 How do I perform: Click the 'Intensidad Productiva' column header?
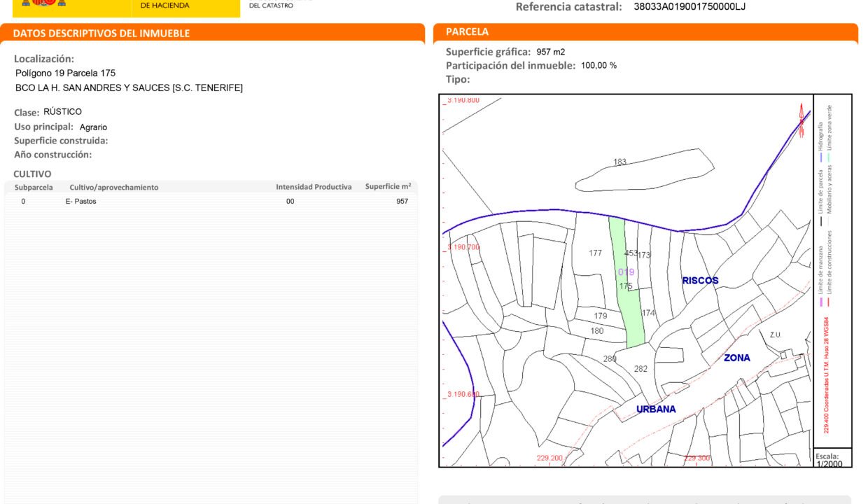(314, 187)
